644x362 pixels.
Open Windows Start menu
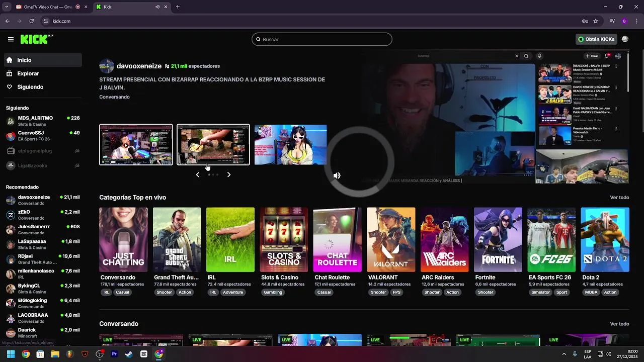(11, 354)
